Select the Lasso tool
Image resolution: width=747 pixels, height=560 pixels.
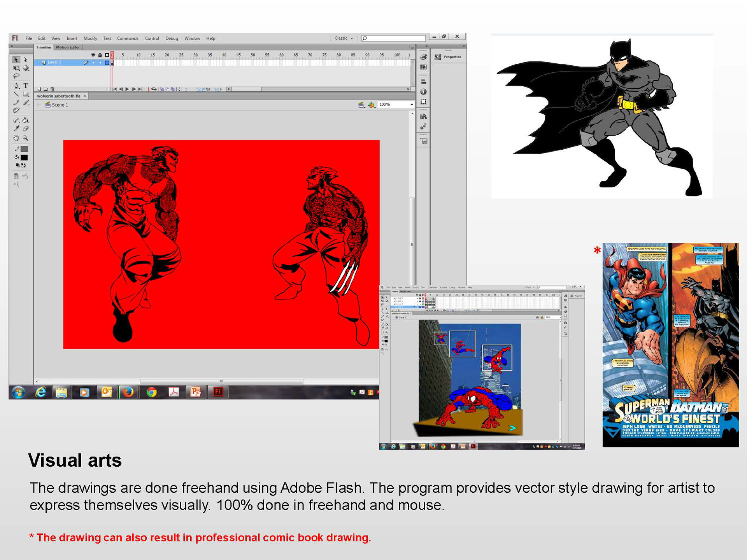pyautogui.click(x=16, y=76)
